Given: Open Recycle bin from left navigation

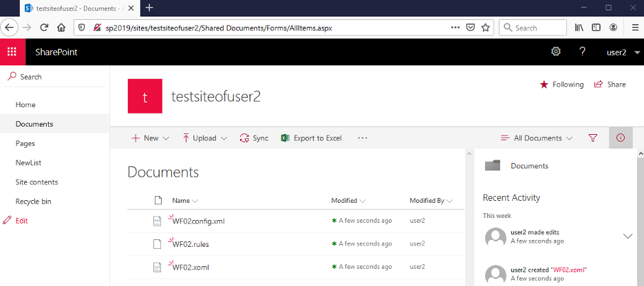Looking at the screenshot, I should [33, 201].
